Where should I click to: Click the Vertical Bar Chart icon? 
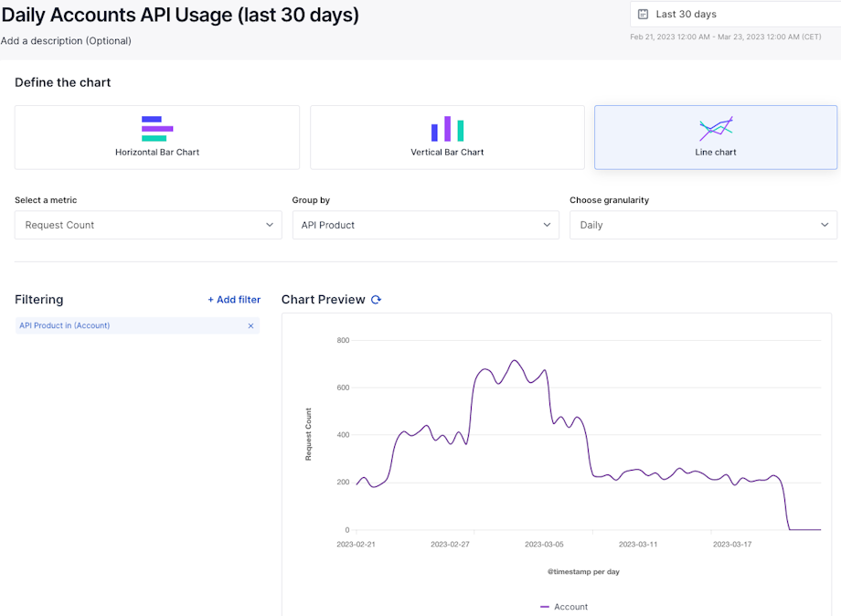pos(447,129)
